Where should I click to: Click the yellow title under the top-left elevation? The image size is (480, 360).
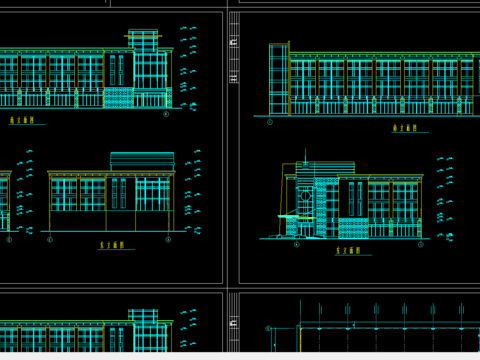22,120
